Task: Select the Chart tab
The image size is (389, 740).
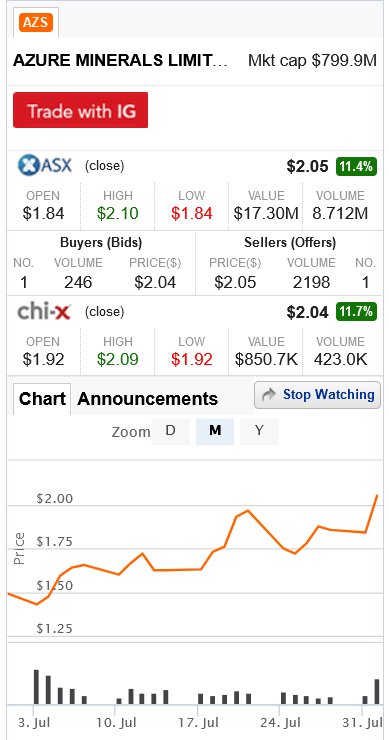Action: tap(42, 399)
